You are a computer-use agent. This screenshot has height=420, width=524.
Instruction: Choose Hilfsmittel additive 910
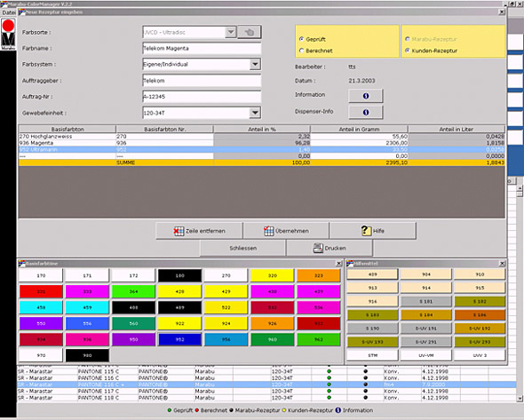point(480,274)
